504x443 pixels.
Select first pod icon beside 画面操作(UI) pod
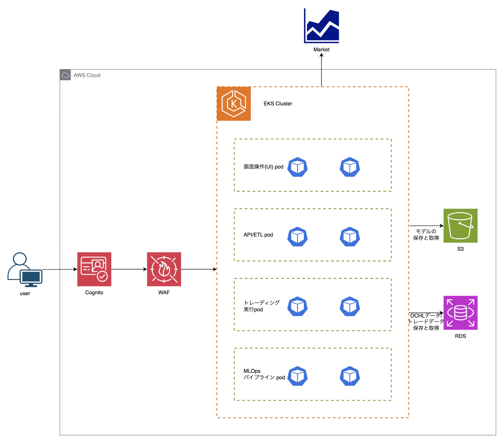click(297, 167)
